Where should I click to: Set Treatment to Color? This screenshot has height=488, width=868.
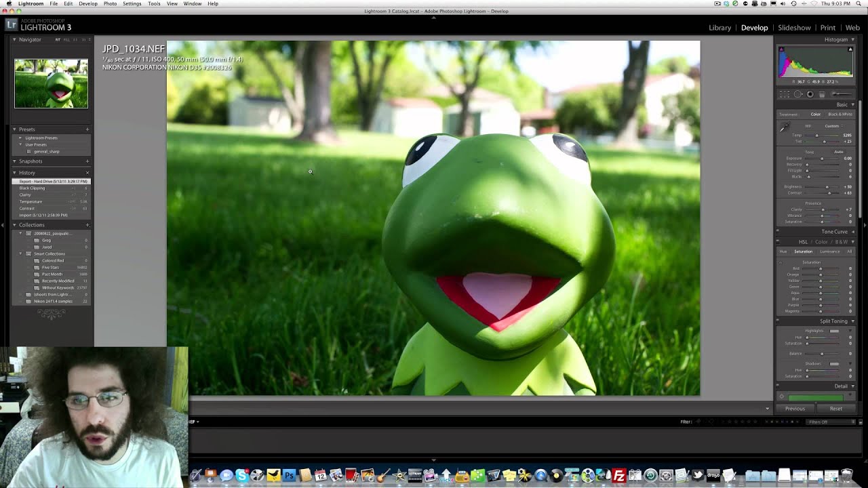click(x=816, y=115)
